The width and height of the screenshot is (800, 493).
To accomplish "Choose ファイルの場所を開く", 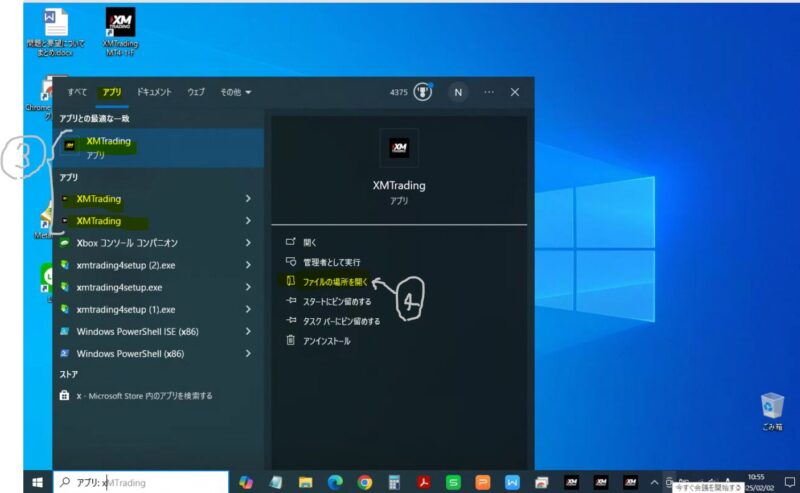I will click(x=335, y=282).
